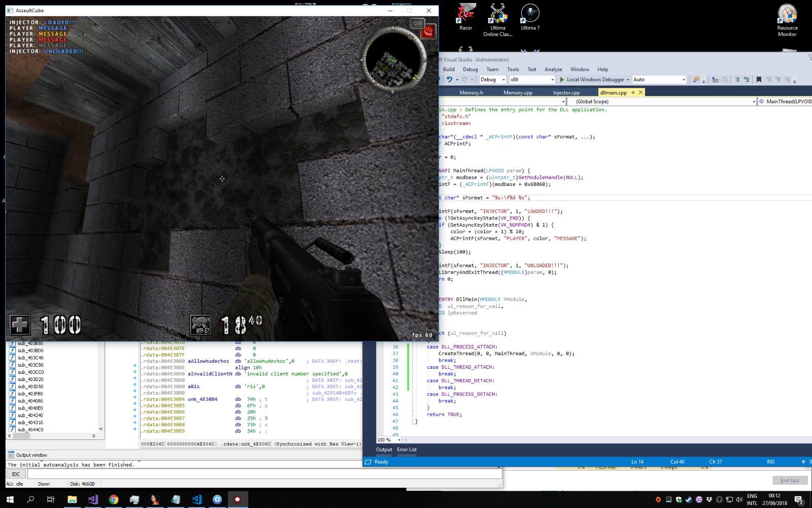Launch Visual Studio Code from the taskbar
The height and width of the screenshot is (508, 812).
pyautogui.click(x=196, y=500)
